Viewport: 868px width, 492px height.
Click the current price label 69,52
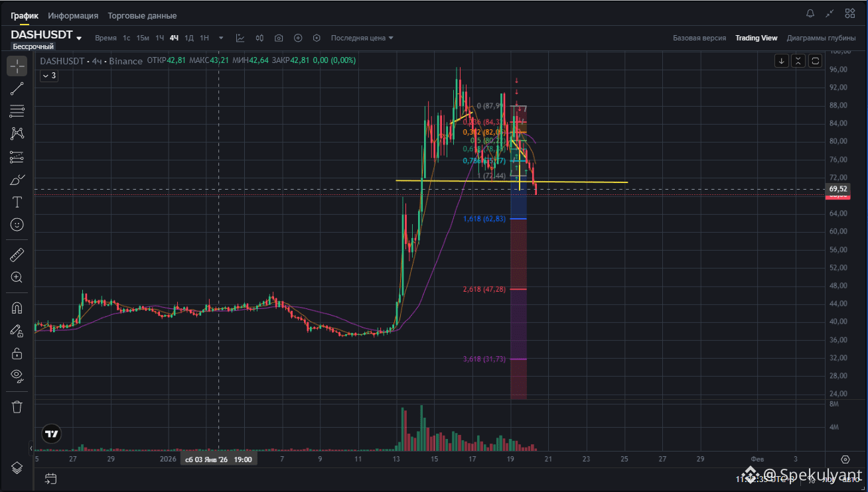tap(837, 189)
